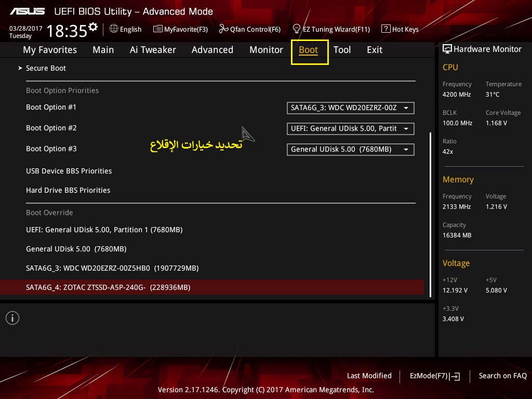Click the Hardware Monitor screen icon

pos(447,49)
